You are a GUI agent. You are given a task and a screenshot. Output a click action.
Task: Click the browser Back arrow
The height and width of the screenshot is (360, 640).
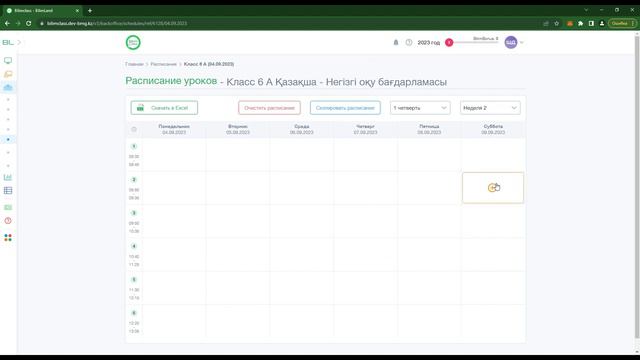point(7,23)
